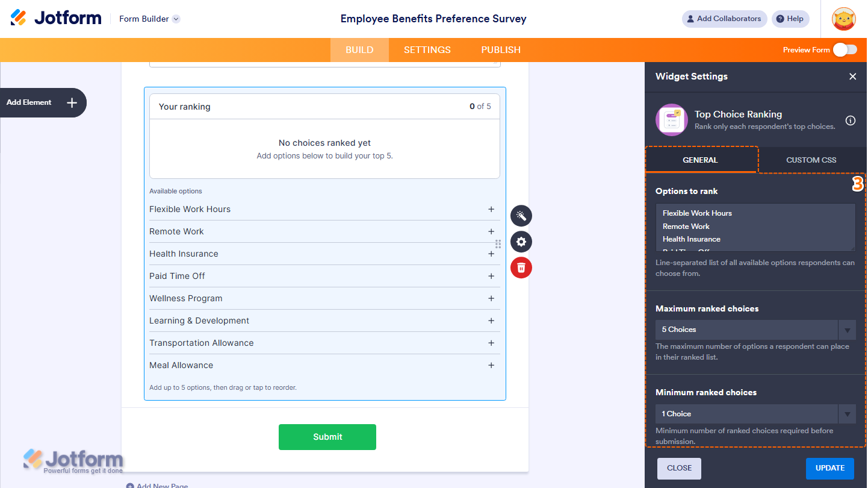The height and width of the screenshot is (488, 868).
Task: Click the Employee Benefits Preference Survey title
Action: 433,19
